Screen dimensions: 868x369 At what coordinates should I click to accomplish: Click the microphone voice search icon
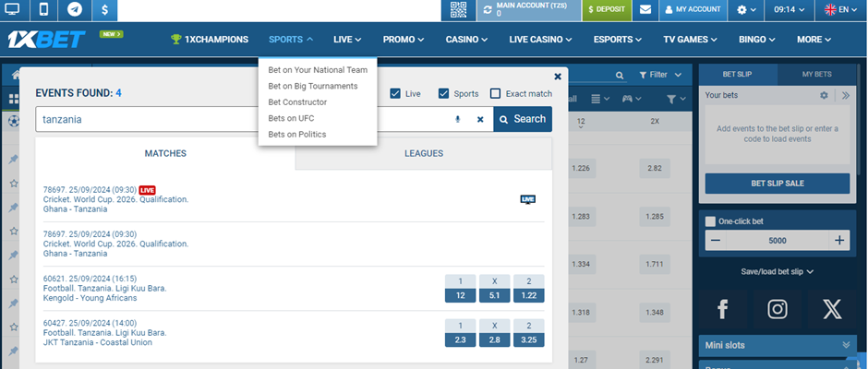[x=458, y=119]
